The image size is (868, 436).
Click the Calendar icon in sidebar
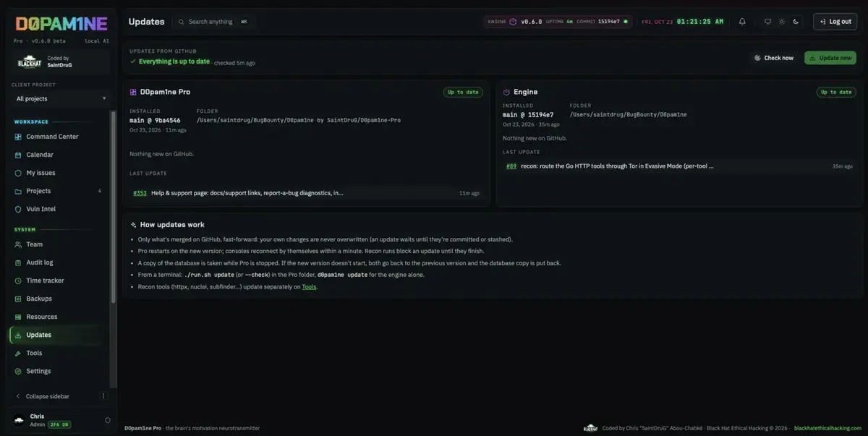pos(19,155)
